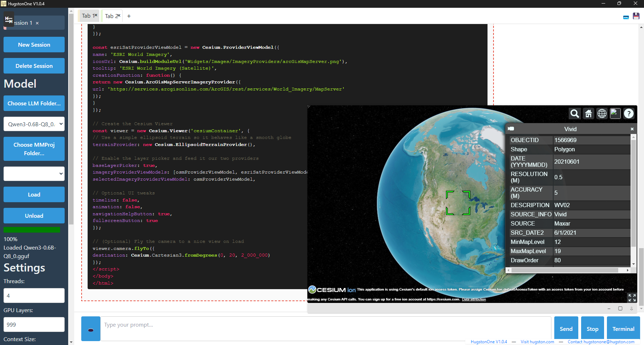Select the Shape value Polygon
Image resolution: width=644 pixels, height=345 pixels.
click(564, 150)
